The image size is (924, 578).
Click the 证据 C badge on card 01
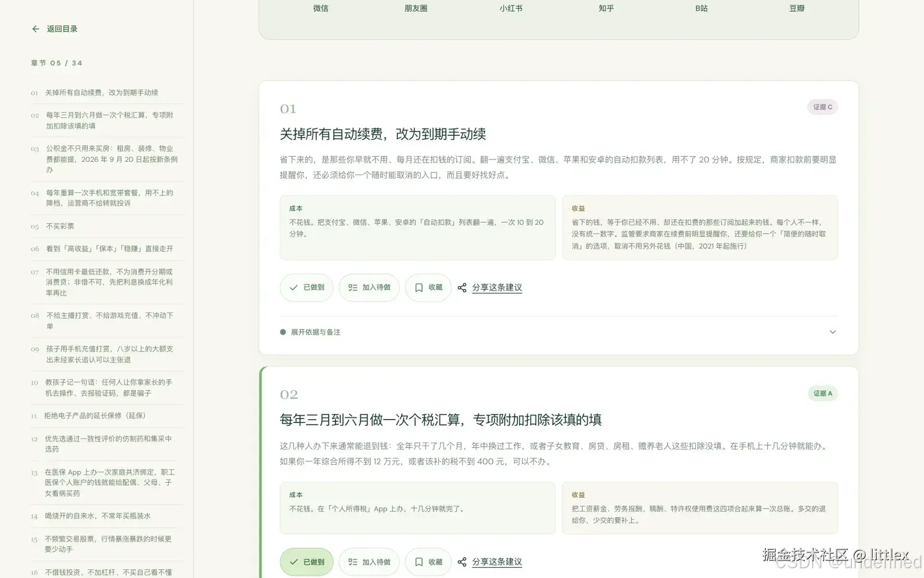coord(822,107)
